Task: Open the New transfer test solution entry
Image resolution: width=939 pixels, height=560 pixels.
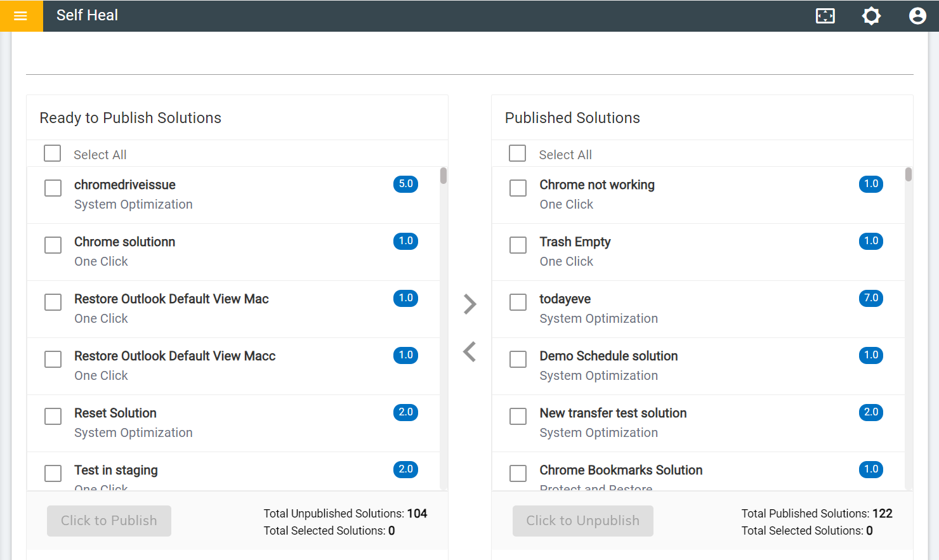Action: pos(613,413)
